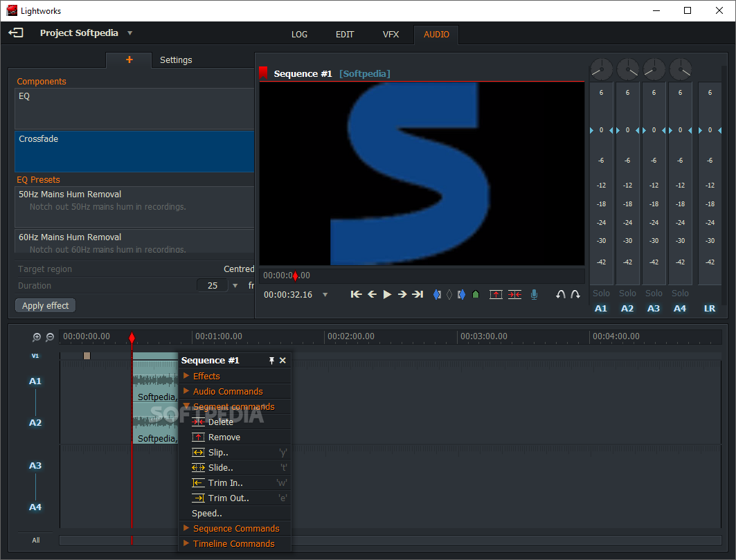Toggle Solo on mixer channel A4
The height and width of the screenshot is (560, 736).
point(680,293)
